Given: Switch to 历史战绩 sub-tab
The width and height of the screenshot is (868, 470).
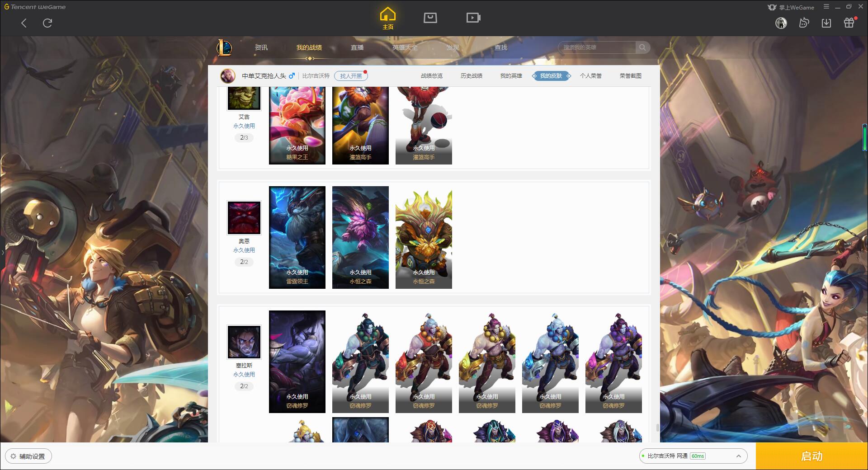Looking at the screenshot, I should 472,76.
